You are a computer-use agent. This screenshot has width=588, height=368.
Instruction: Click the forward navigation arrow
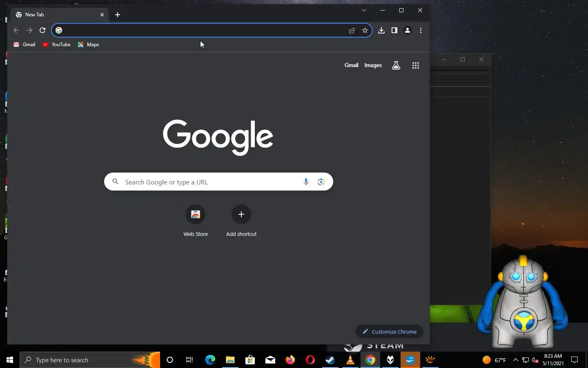(29, 30)
